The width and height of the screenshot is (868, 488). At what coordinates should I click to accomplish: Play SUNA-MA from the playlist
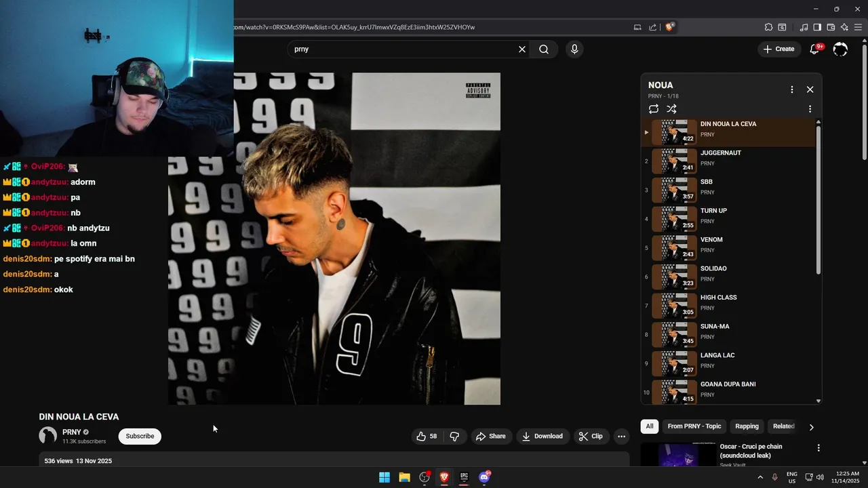pos(729,335)
